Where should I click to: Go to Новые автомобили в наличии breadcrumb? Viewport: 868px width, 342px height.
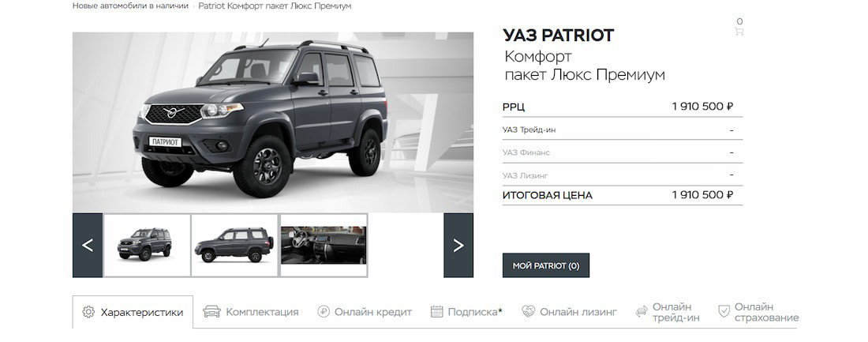[130, 6]
